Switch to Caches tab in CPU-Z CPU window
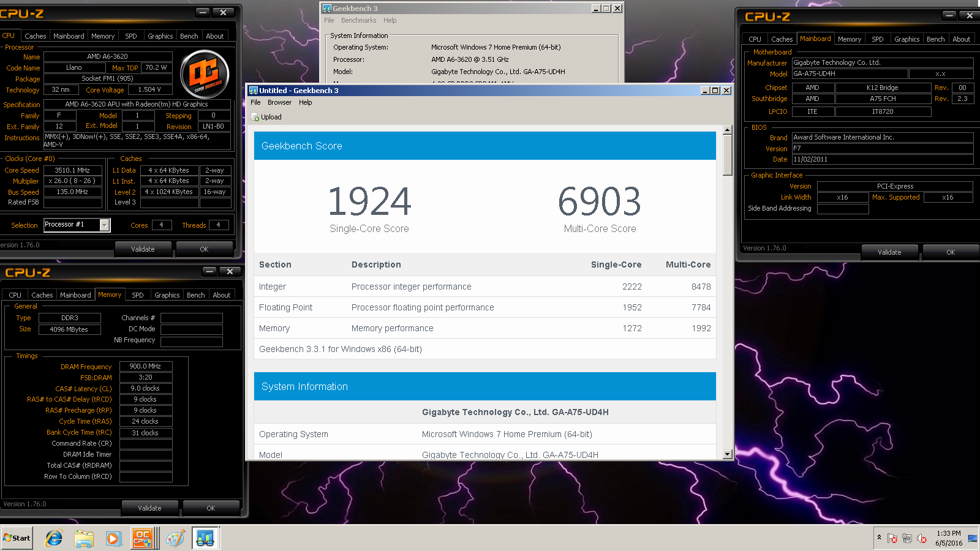This screenshot has width=980, height=551. point(36,36)
